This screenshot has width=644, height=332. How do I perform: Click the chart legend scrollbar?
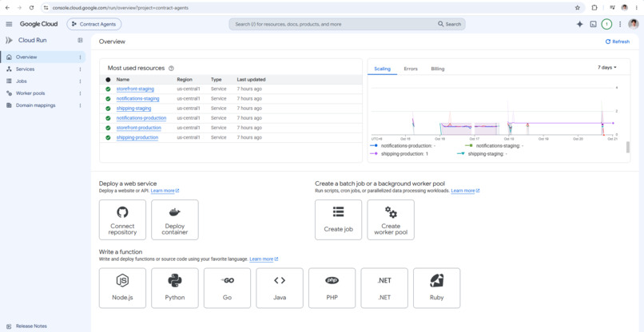pos(627,148)
